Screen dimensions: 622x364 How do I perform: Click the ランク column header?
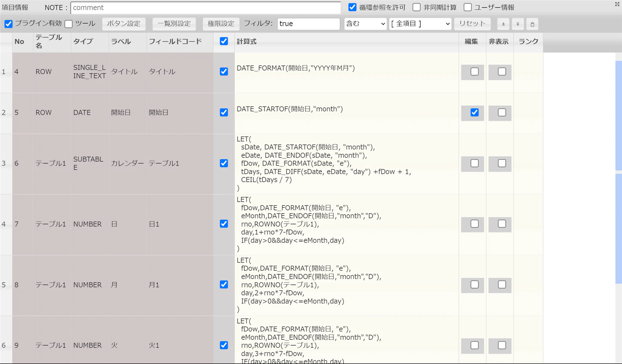point(528,42)
